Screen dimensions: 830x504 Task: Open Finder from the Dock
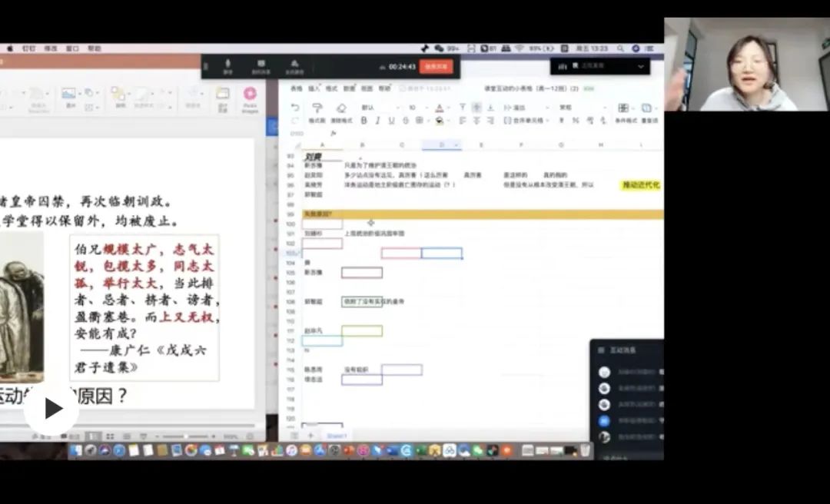click(77, 450)
